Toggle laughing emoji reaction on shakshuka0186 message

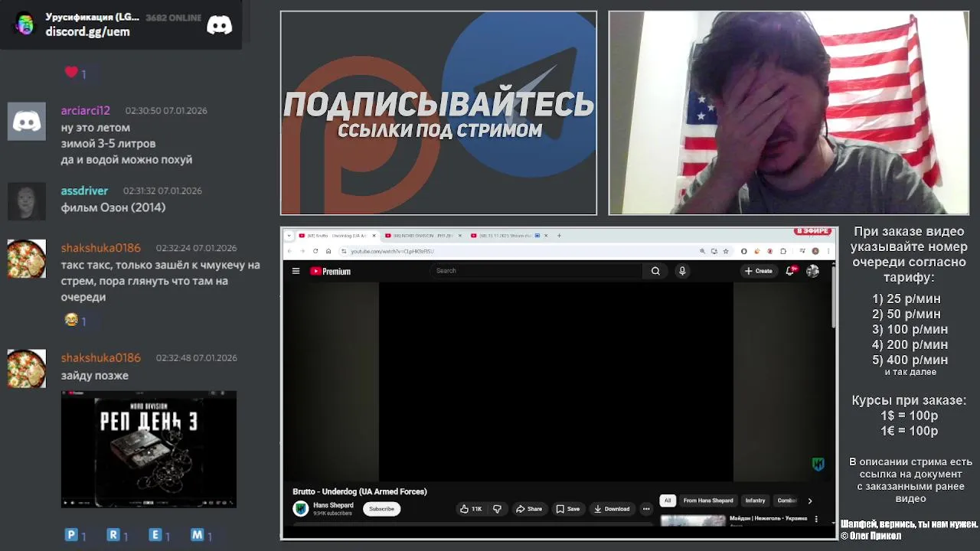pos(75,321)
